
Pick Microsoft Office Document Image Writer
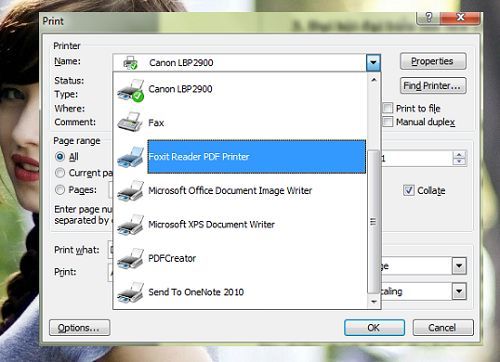[241, 191]
